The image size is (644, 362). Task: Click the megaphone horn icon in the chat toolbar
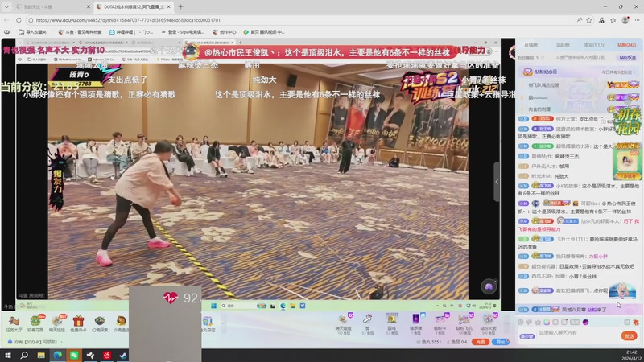pos(529,323)
